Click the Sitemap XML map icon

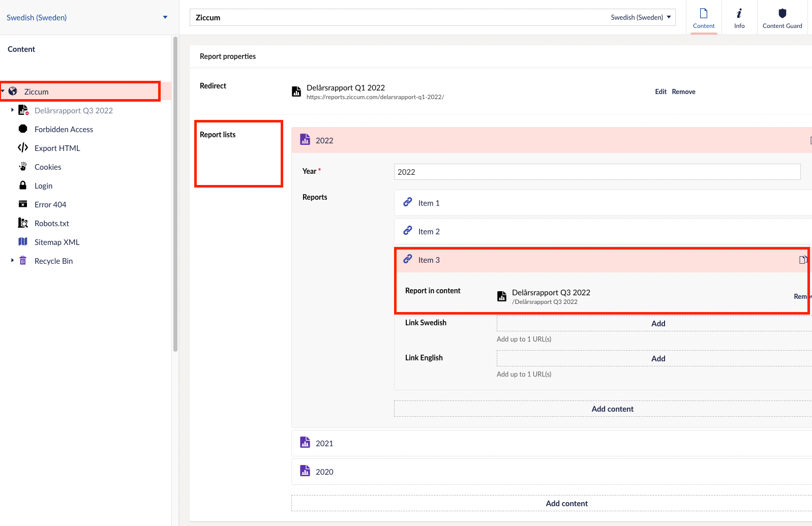[23, 242]
